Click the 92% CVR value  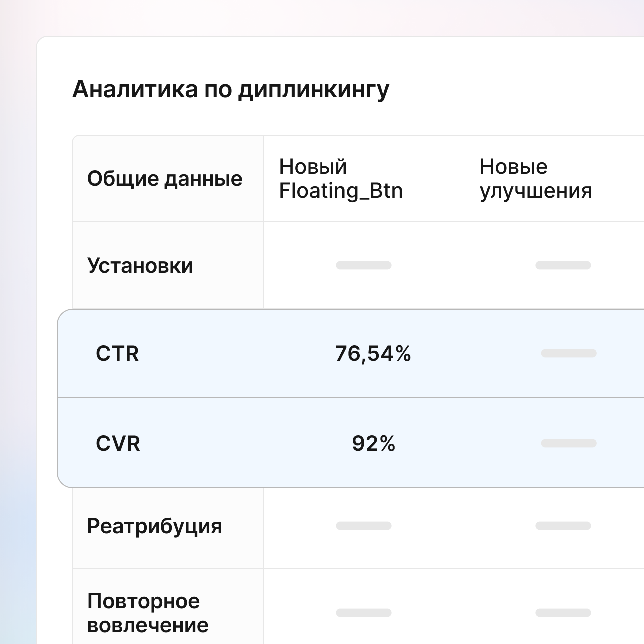373,443
